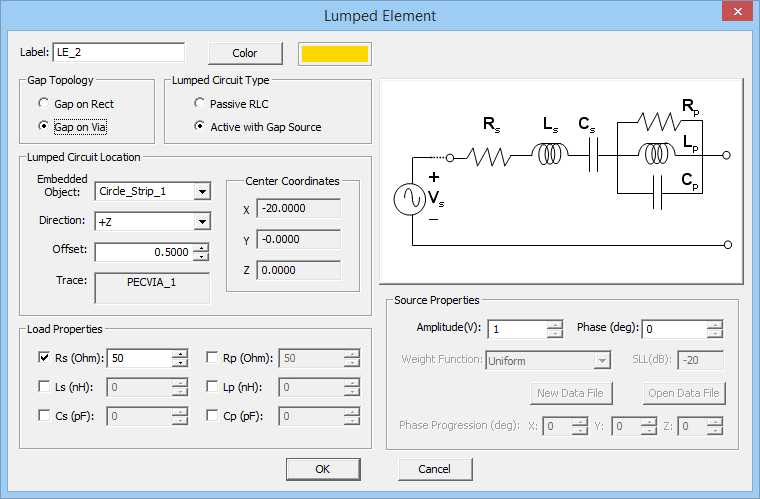Viewport: 760px width, 499px height.
Task: Enable the Ls (nH) checkbox
Action: 44,386
